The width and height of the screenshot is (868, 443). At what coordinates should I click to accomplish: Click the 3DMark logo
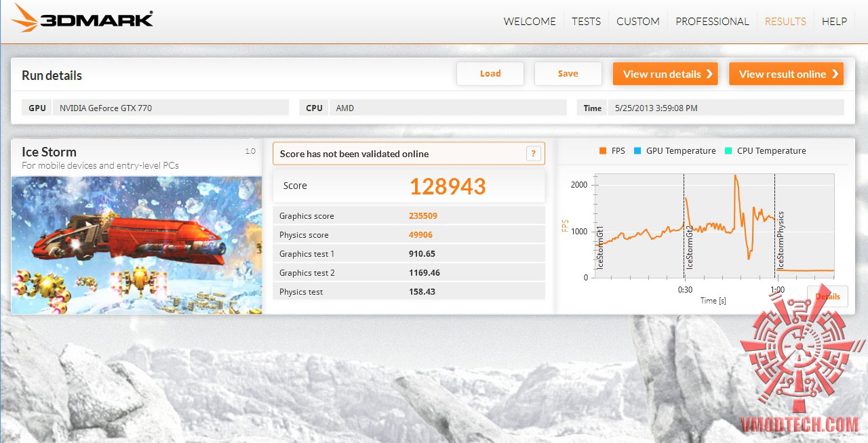[x=82, y=19]
